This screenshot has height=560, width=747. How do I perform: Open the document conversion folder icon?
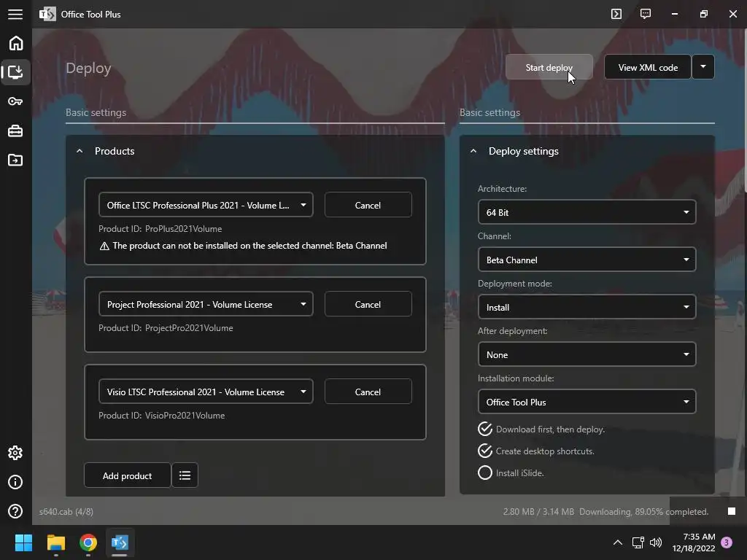point(15,160)
